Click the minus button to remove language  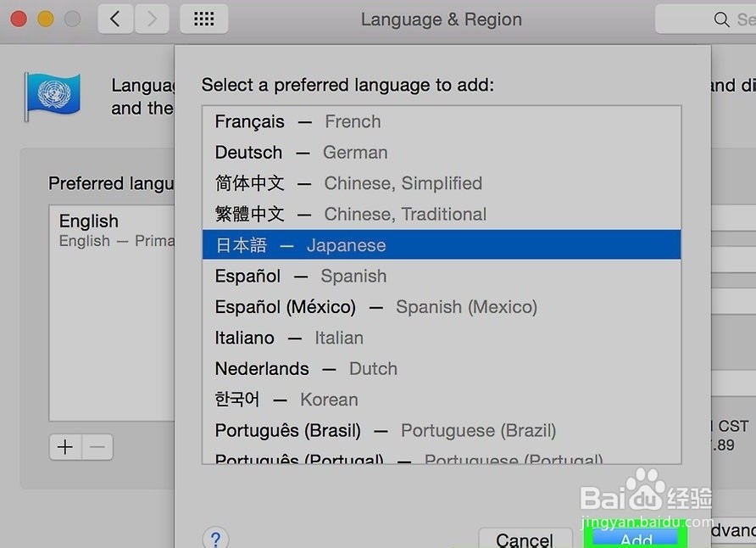click(x=97, y=447)
